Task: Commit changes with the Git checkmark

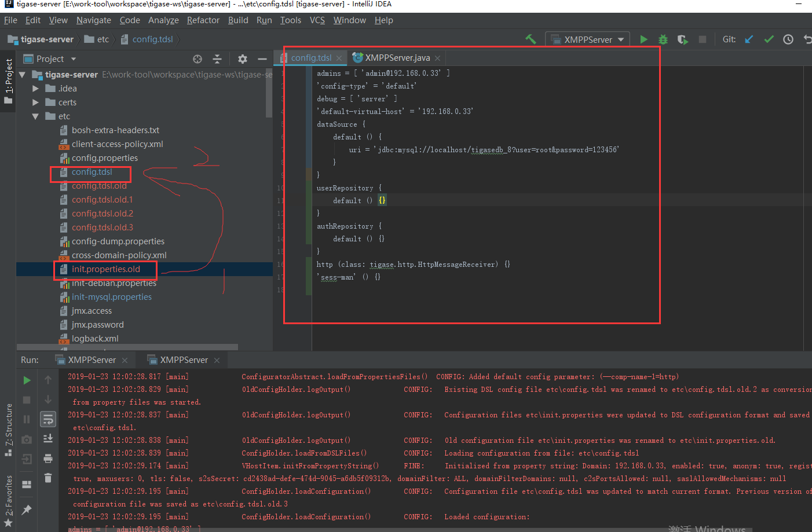Action: click(x=769, y=39)
